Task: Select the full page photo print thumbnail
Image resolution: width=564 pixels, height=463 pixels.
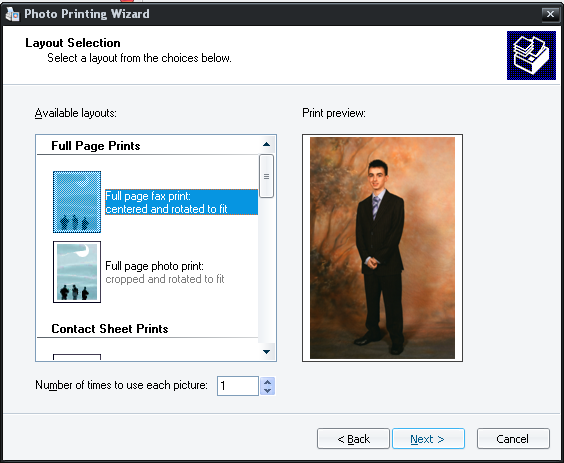Action: coord(77,272)
